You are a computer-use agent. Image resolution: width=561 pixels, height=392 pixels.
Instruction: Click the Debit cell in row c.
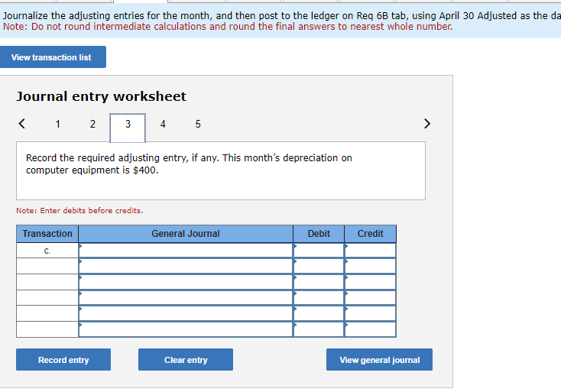click(319, 251)
